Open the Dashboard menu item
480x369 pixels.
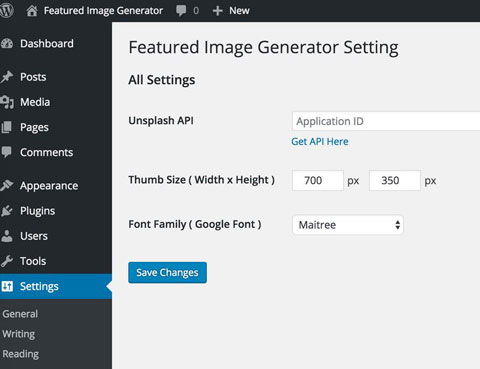[x=47, y=44]
